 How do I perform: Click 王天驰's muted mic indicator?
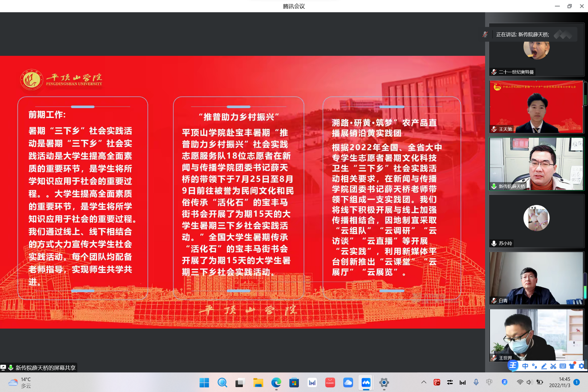[494, 129]
